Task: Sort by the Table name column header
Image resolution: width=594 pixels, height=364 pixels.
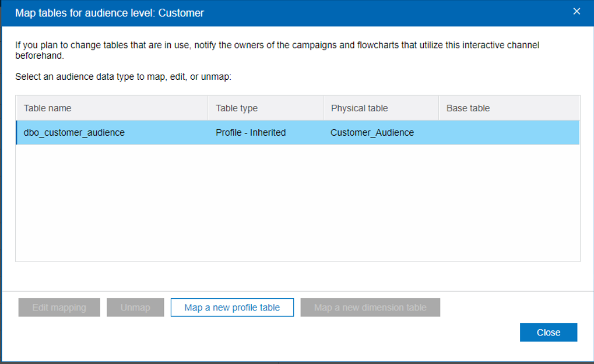Action: 48,108
